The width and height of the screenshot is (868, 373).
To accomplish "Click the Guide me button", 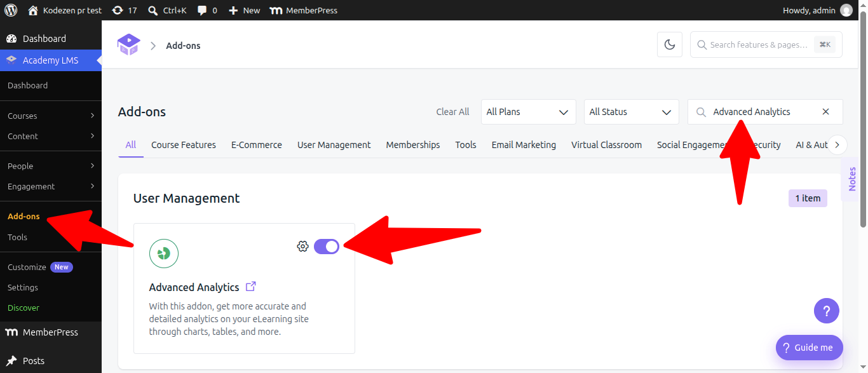I will [810, 348].
